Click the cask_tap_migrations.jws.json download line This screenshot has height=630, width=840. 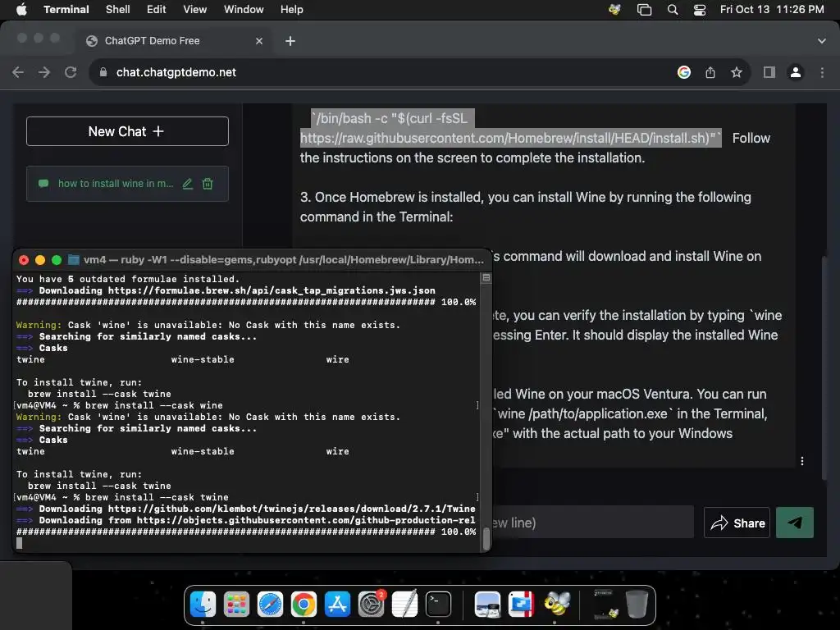[x=226, y=290]
